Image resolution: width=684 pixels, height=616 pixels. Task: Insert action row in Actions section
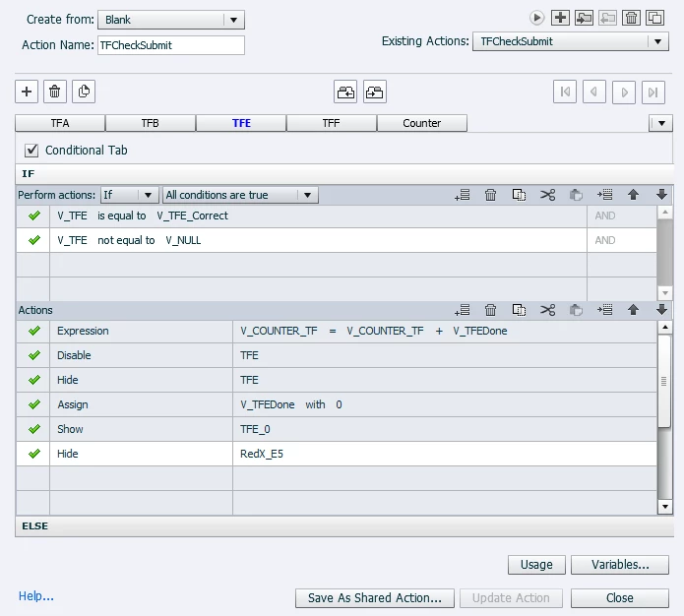coord(605,310)
